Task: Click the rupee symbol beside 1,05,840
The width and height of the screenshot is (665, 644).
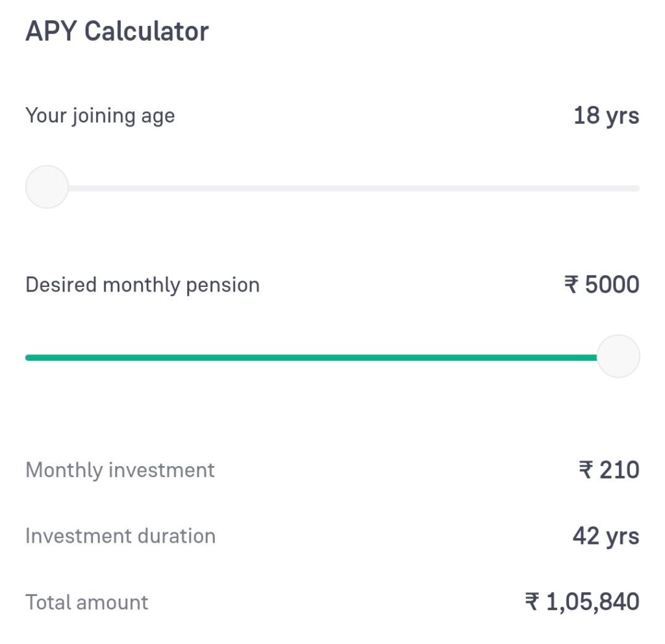Action: (533, 602)
